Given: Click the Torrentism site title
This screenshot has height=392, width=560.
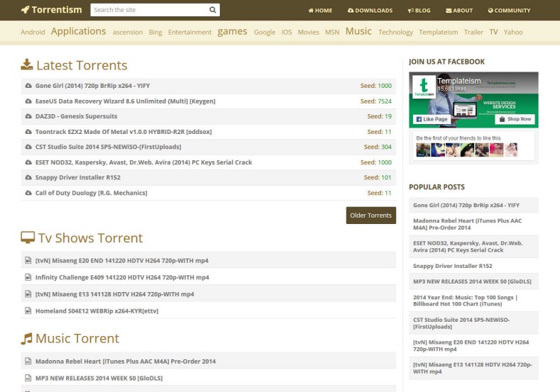Looking at the screenshot, I should (x=57, y=10).
